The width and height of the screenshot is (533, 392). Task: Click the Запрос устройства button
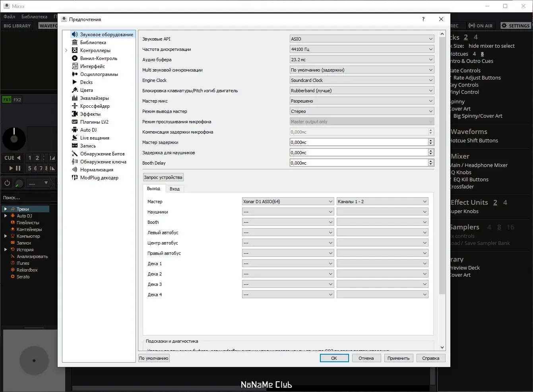click(x=163, y=177)
